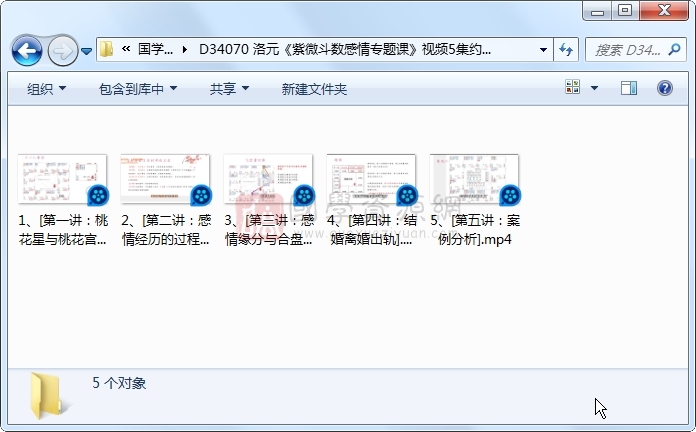The width and height of the screenshot is (696, 432).
Task: Select thumbnail of 第五讲 video
Action: 475,179
